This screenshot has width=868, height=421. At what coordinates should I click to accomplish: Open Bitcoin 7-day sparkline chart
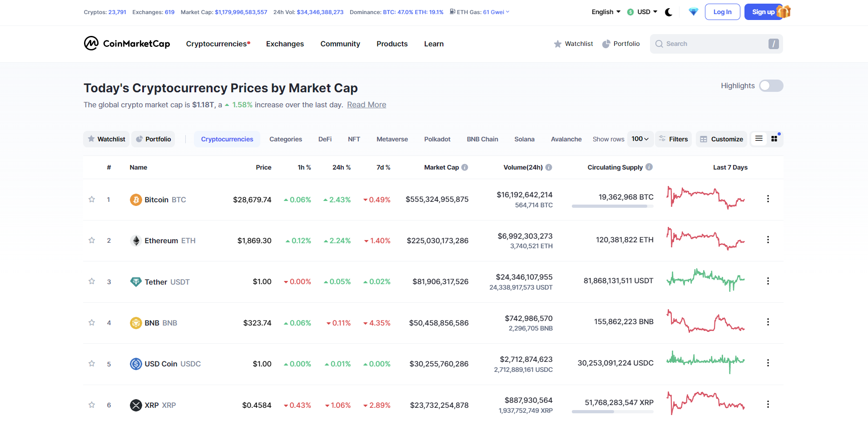pos(705,197)
